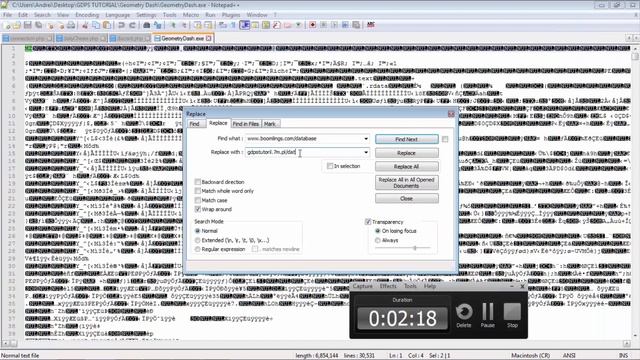This screenshot has height=360, width=640.
Task: Open the Encoding menu
Action: click(87, 15)
